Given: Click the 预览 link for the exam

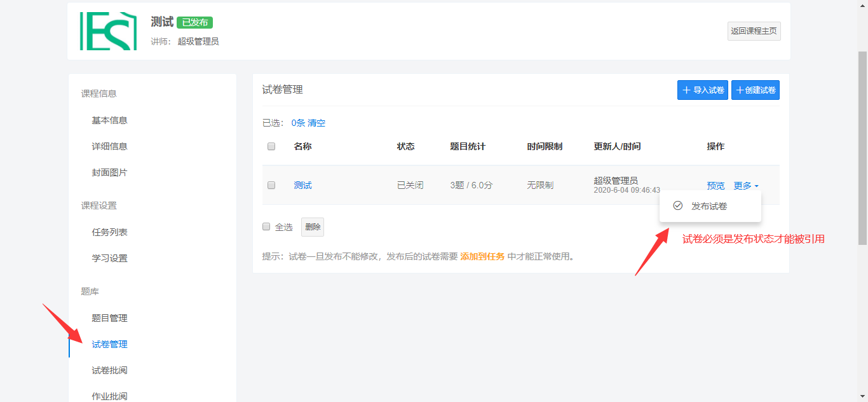Looking at the screenshot, I should coord(715,186).
